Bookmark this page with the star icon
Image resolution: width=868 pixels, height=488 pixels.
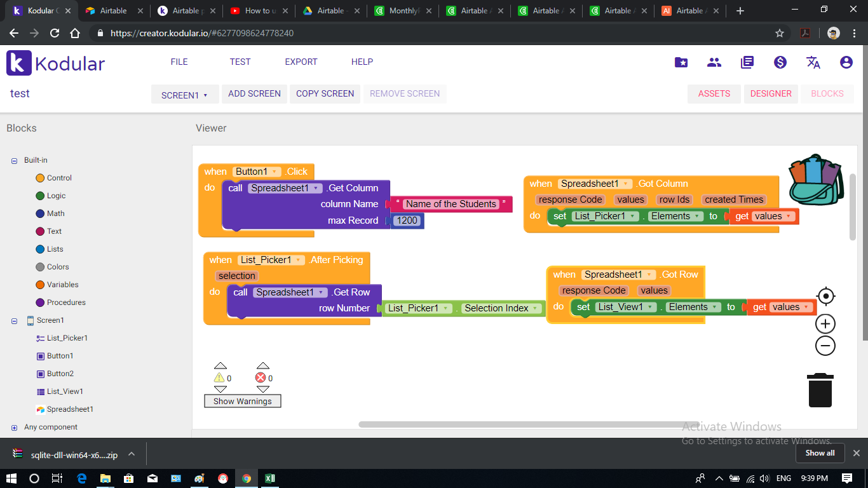[780, 33]
